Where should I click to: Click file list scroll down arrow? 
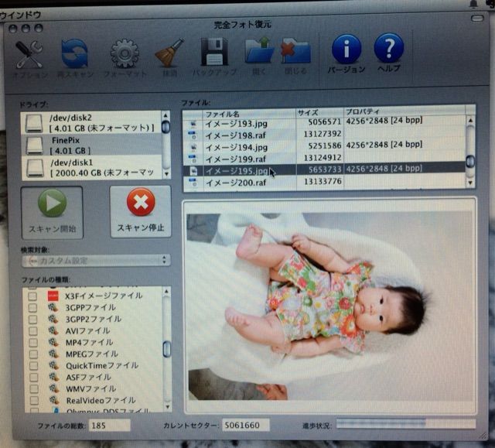pos(471,183)
